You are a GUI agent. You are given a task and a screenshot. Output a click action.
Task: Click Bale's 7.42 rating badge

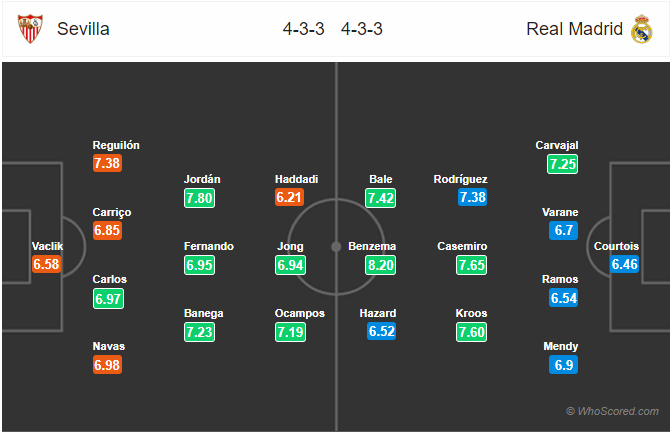coord(380,198)
